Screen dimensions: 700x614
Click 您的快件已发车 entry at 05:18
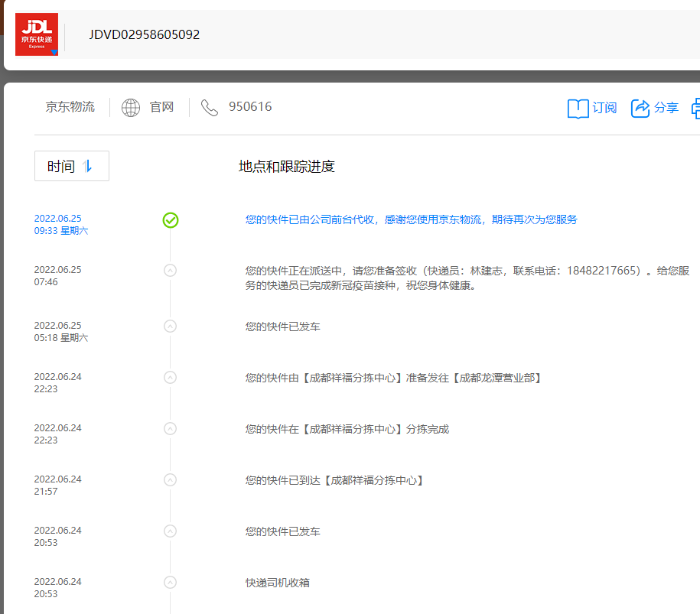point(282,326)
